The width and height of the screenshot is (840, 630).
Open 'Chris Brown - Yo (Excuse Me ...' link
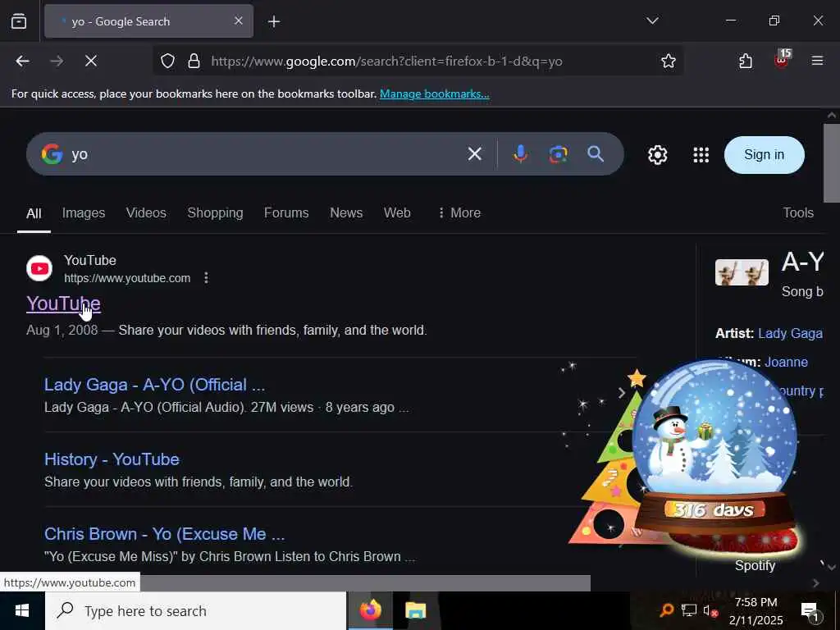pos(164,533)
